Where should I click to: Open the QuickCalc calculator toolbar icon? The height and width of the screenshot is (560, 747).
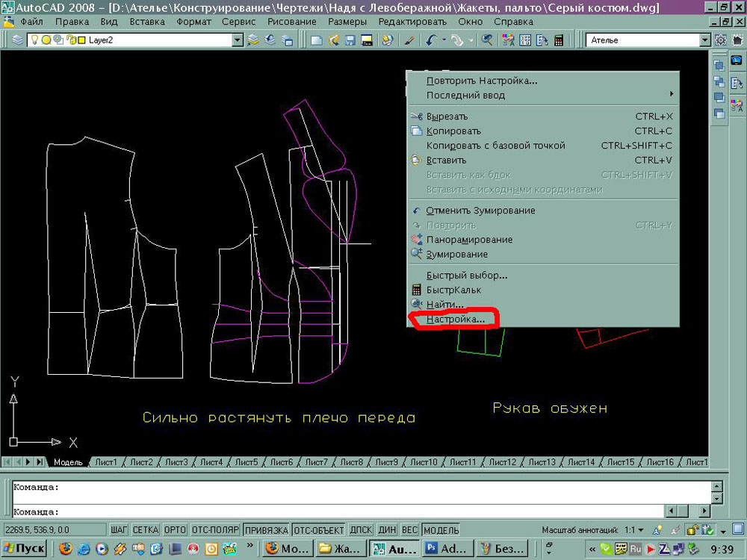(x=559, y=40)
